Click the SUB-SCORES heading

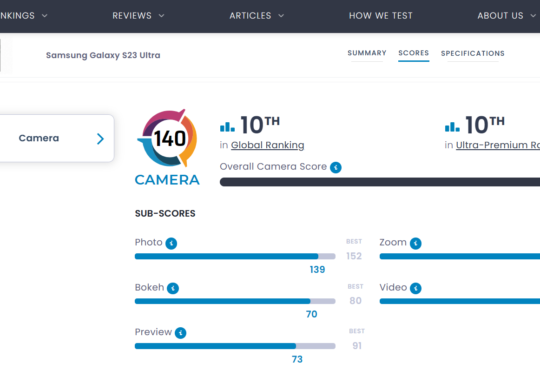click(165, 214)
